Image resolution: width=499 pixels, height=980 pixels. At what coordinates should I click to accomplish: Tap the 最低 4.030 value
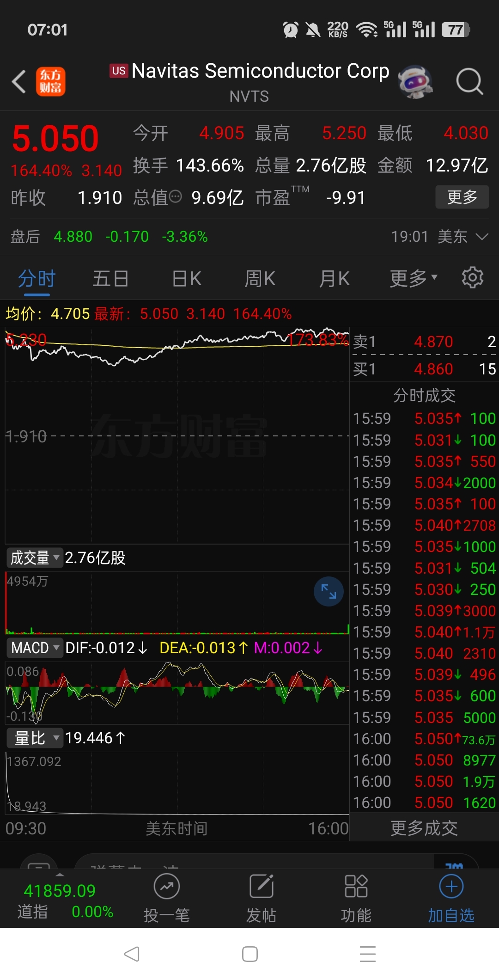(x=466, y=133)
